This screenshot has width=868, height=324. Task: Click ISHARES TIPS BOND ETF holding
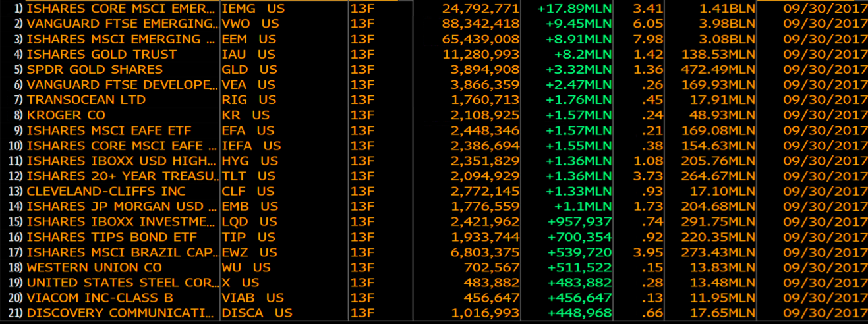[x=111, y=236]
